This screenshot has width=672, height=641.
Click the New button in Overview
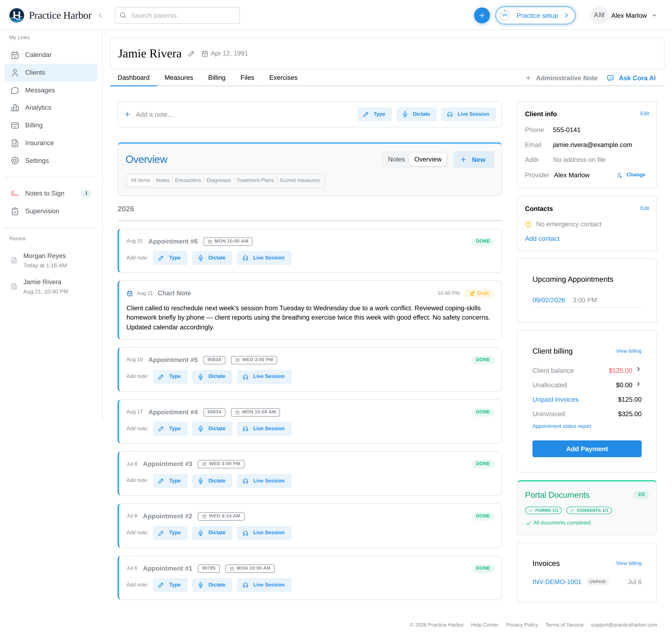point(473,160)
